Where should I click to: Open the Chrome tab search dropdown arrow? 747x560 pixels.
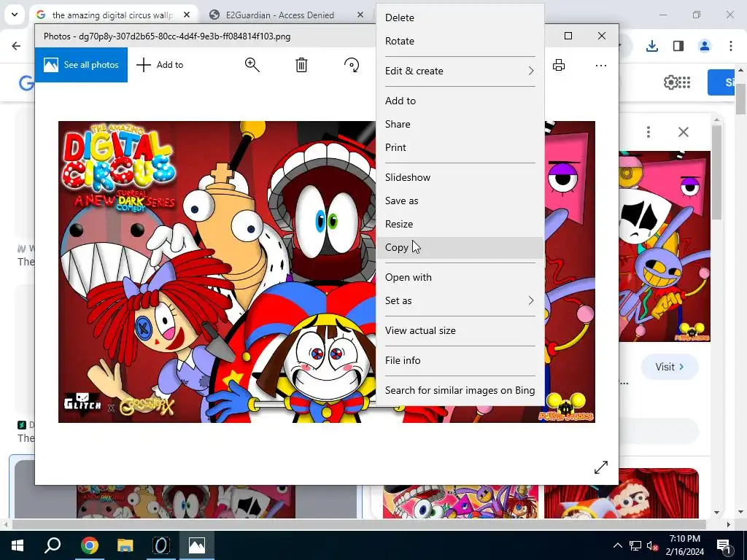[x=15, y=15]
